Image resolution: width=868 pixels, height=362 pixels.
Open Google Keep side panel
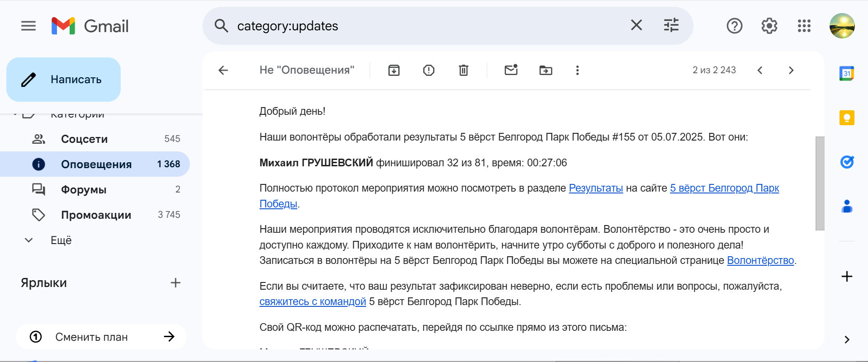847,118
